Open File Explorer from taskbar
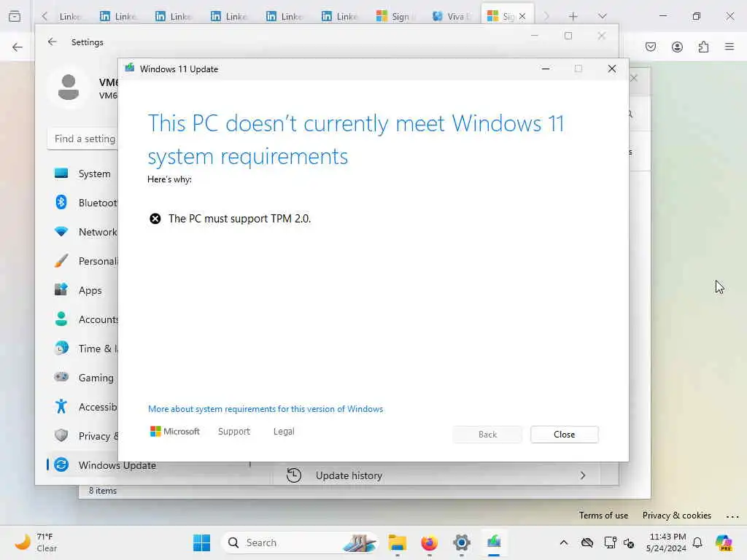Screen dimensions: 747x560 click(x=397, y=542)
